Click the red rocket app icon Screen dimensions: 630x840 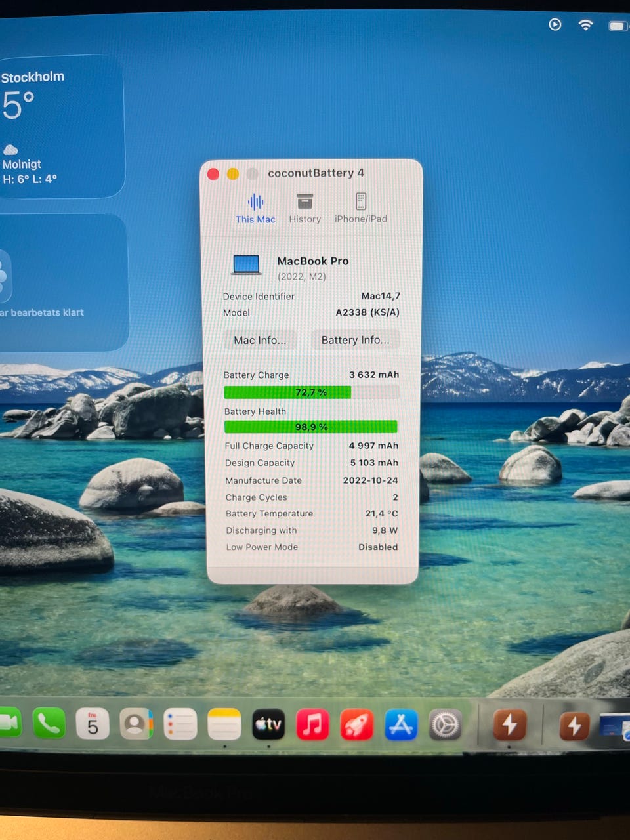tap(357, 726)
